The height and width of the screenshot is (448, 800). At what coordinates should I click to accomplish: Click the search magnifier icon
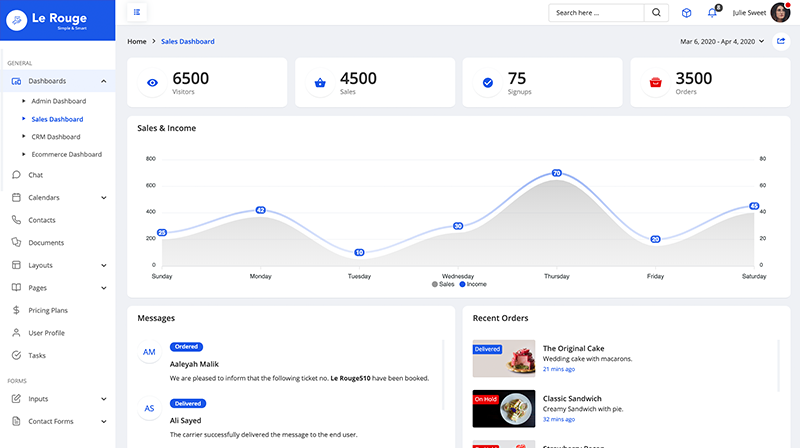click(x=657, y=13)
